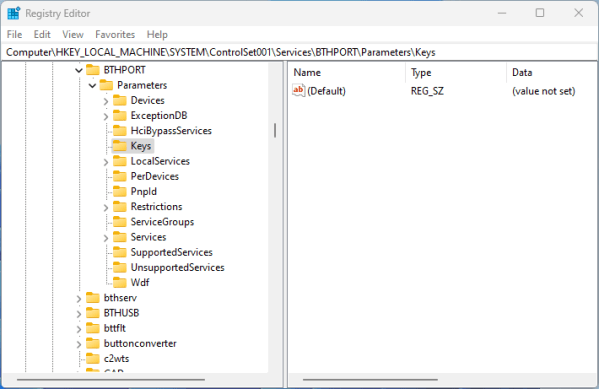599x389 pixels.
Task: Select the SupportedServices tree label
Action: tap(172, 252)
